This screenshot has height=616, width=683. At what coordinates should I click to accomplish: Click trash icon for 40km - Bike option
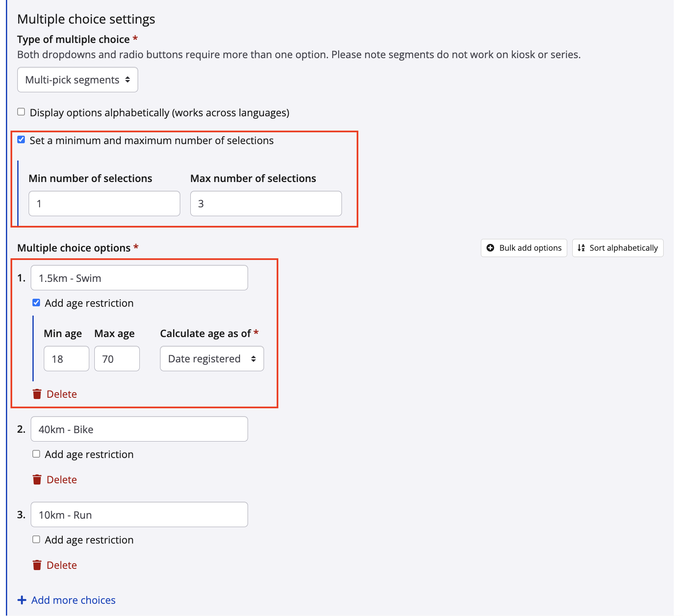tap(37, 479)
